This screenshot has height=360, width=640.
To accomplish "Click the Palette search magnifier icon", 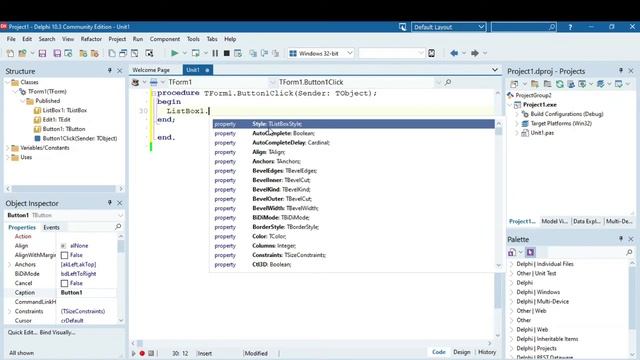I will [x=629, y=252].
